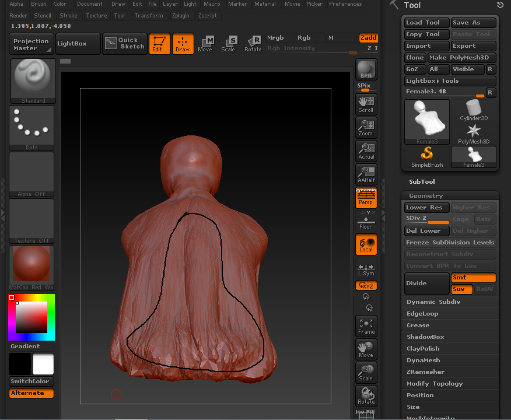Image resolution: width=511 pixels, height=420 pixels.
Task: Expand the SubTool section
Action: coord(422,182)
